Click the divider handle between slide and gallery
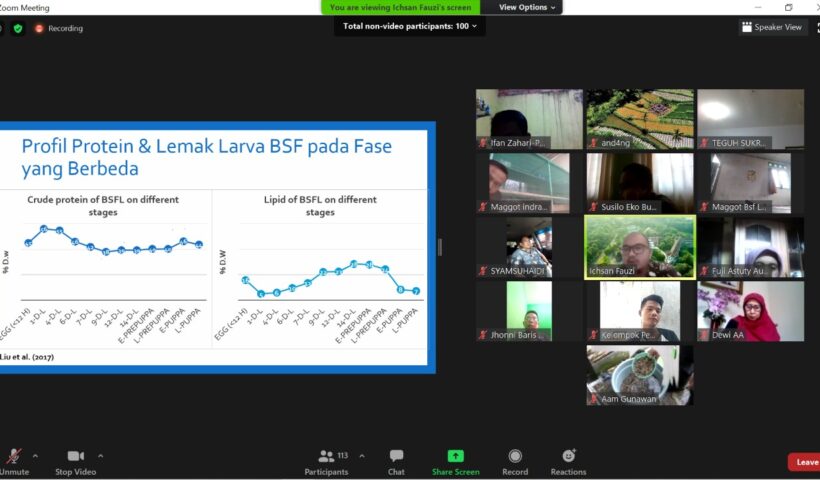This screenshot has width=820, height=480. pos(440,247)
